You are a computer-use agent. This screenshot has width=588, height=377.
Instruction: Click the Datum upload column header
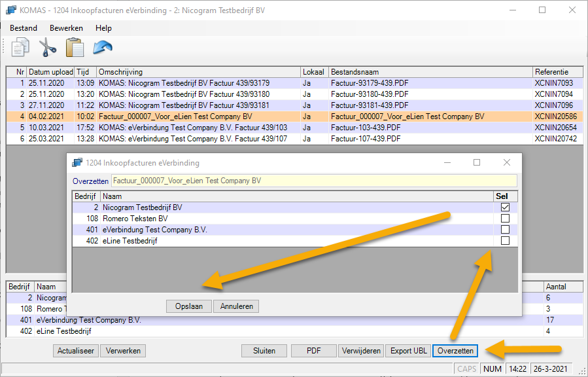tap(50, 72)
